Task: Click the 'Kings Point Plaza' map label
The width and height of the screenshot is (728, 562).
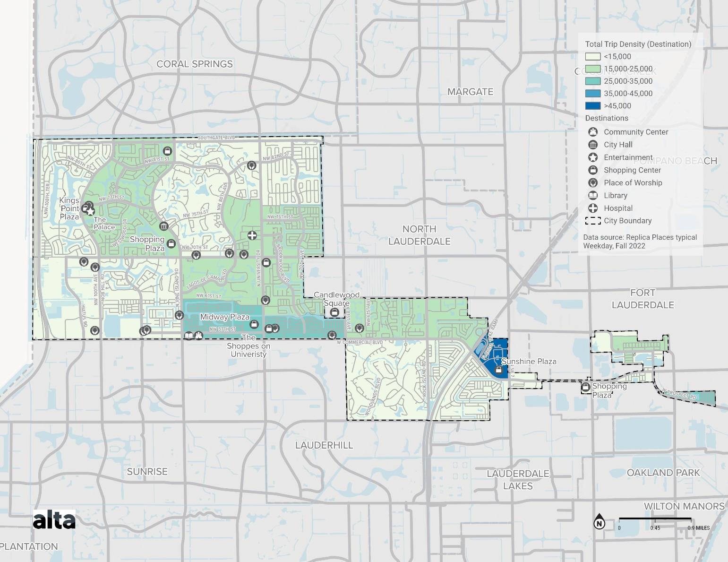Action: click(x=69, y=208)
